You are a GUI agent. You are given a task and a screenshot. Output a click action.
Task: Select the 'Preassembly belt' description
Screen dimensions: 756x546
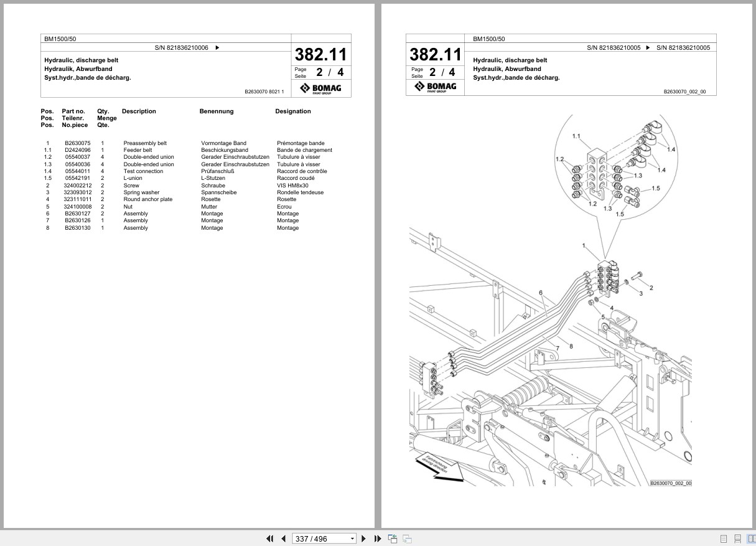coord(145,143)
